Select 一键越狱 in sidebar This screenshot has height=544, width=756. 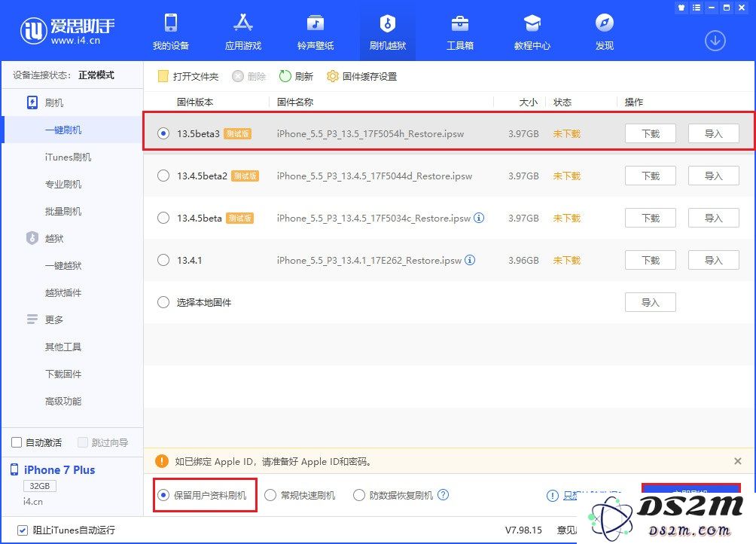[63, 265]
